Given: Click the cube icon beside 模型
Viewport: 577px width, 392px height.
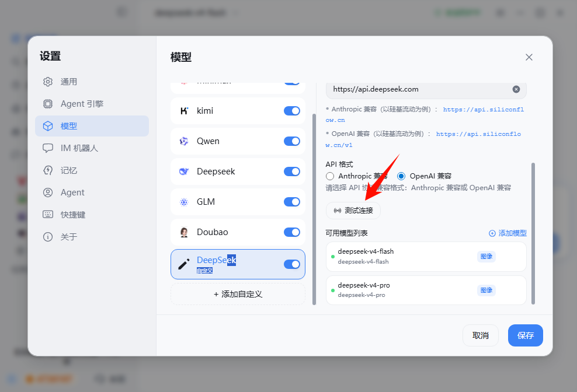Looking at the screenshot, I should coord(48,126).
